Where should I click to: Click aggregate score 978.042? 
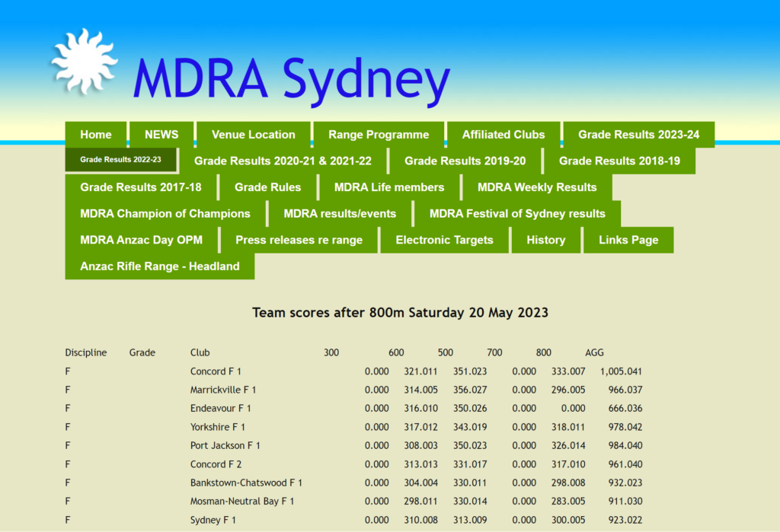(625, 427)
